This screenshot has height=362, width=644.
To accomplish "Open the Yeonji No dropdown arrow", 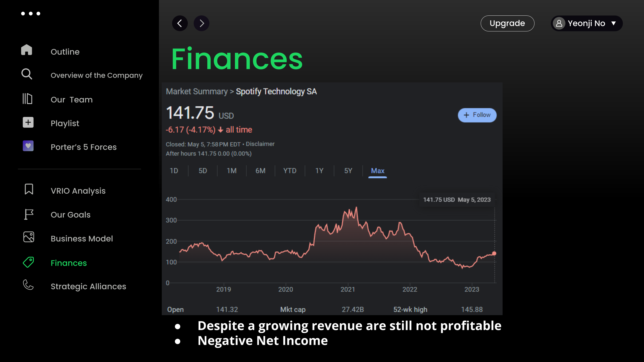I will coord(614,23).
